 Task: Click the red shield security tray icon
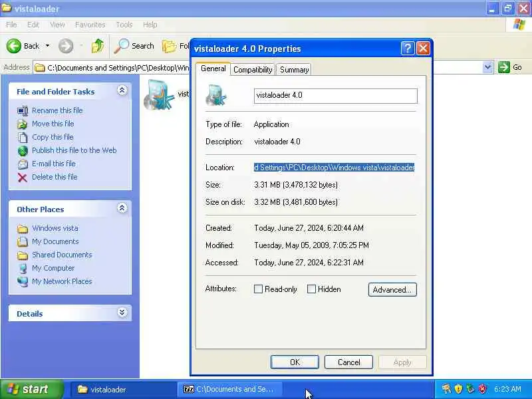(x=483, y=389)
